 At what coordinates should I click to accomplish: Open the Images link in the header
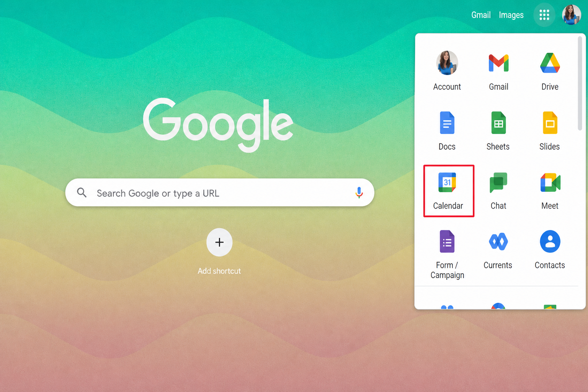click(x=511, y=15)
